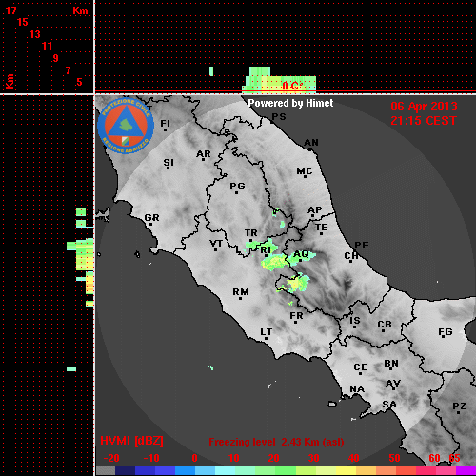Click the '30' dBZ scale value
Viewport: 476px width, 476px height.
[x=313, y=458]
